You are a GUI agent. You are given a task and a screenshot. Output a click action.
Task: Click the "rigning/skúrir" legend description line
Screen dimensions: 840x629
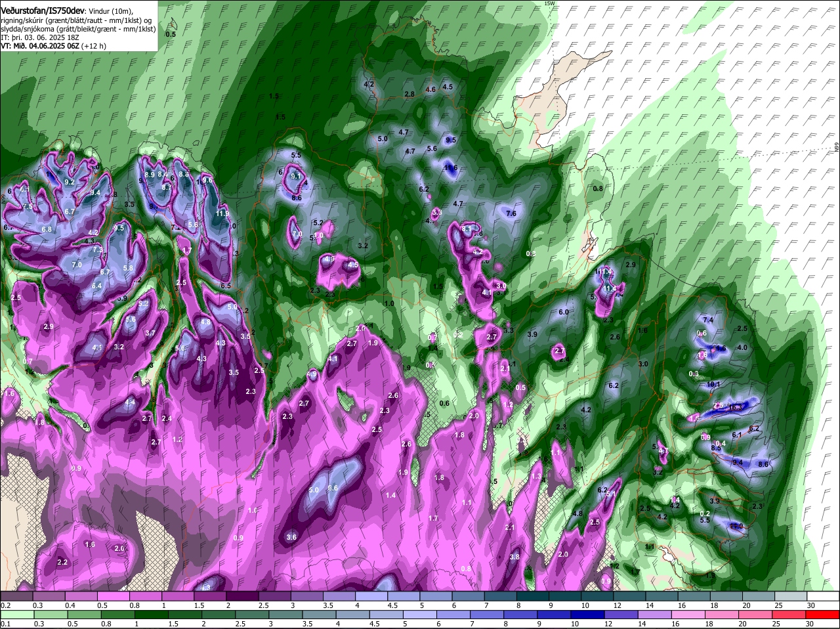pyautogui.click(x=75, y=21)
